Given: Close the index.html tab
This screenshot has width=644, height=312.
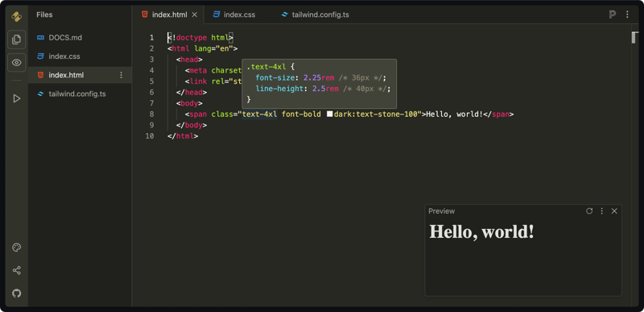Looking at the screenshot, I should click(195, 15).
